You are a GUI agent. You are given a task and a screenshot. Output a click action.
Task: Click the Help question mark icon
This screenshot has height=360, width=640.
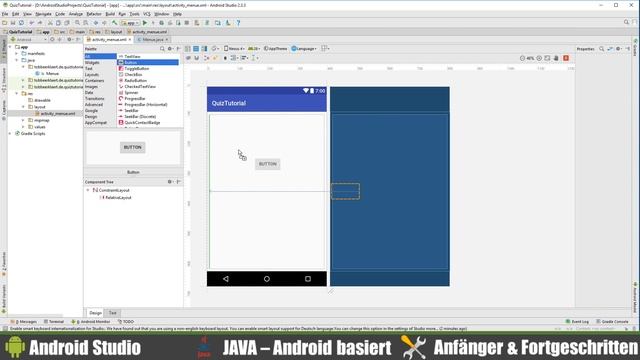(238, 23)
